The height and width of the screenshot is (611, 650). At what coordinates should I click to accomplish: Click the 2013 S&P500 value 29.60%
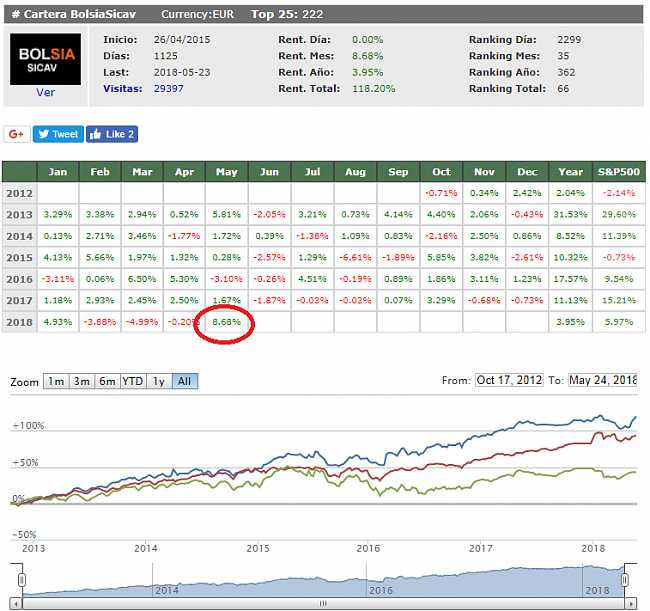[619, 215]
